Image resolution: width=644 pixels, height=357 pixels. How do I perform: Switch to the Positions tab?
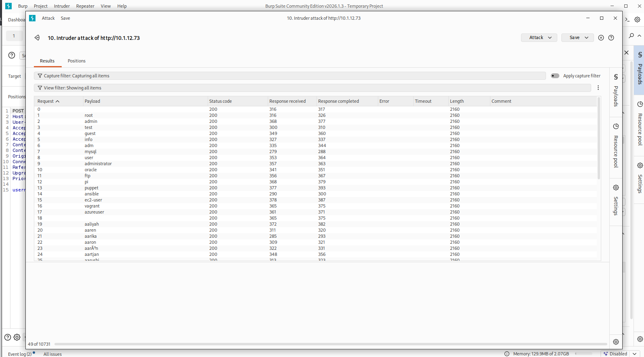click(77, 61)
